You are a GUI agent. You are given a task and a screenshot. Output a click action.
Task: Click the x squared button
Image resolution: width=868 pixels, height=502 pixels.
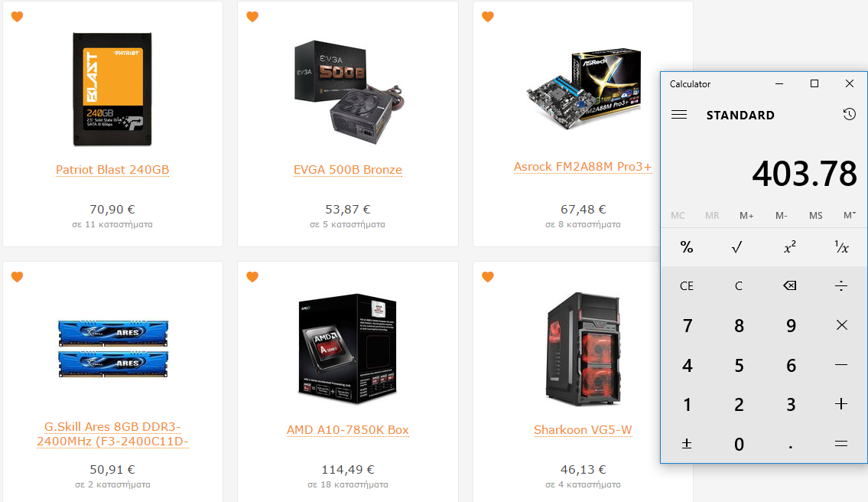[790, 247]
